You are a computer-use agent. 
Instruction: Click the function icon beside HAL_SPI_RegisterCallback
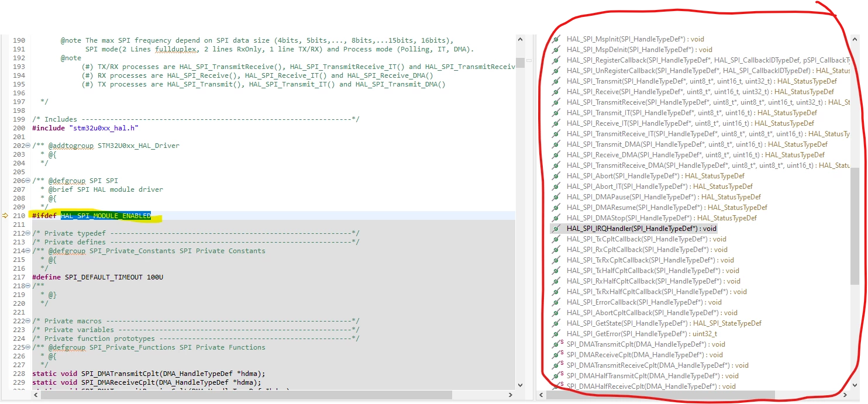(556, 60)
